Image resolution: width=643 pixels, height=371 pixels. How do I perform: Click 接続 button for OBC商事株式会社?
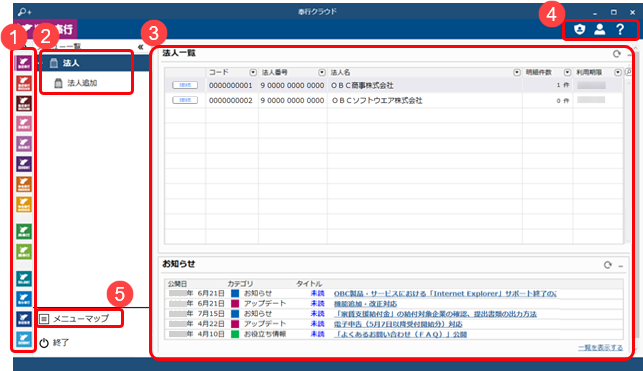click(185, 85)
